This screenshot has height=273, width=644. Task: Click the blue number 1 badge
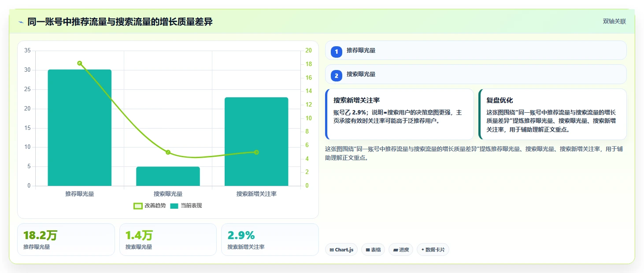(x=337, y=52)
